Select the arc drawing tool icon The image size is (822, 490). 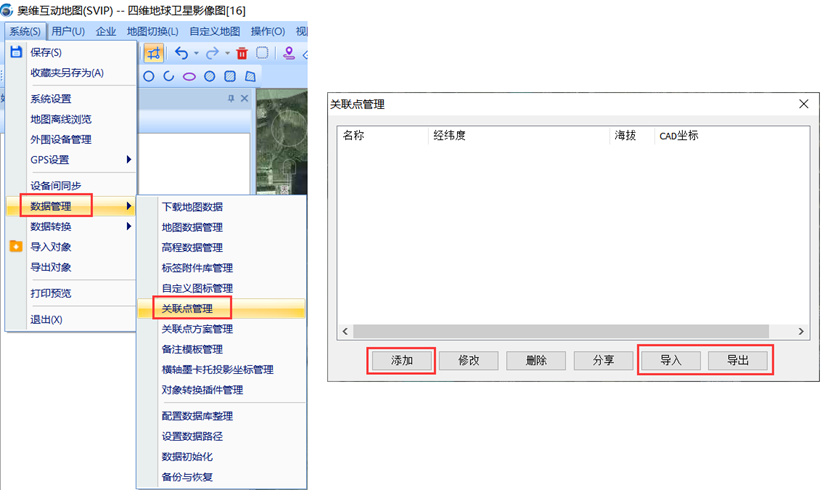click(169, 76)
